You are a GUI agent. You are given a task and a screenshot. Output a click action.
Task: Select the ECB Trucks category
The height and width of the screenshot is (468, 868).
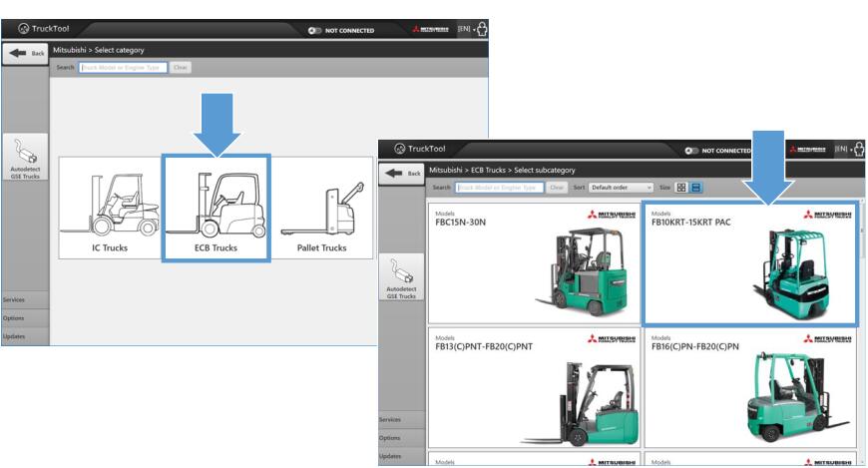coord(216,208)
